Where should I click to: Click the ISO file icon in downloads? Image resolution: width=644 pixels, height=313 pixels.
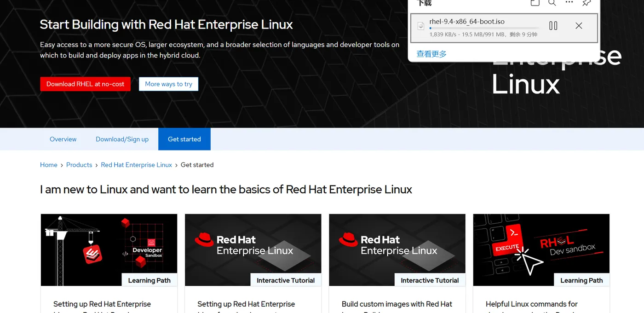420,26
